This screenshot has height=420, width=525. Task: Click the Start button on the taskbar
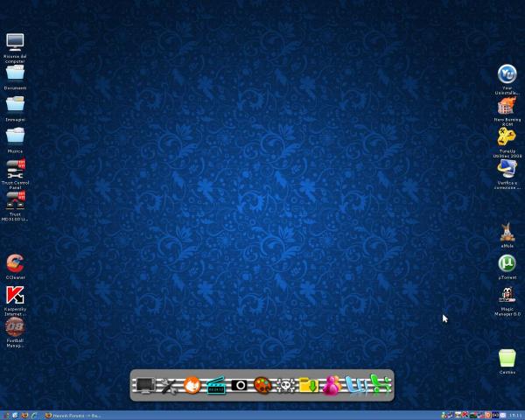pos(7,416)
